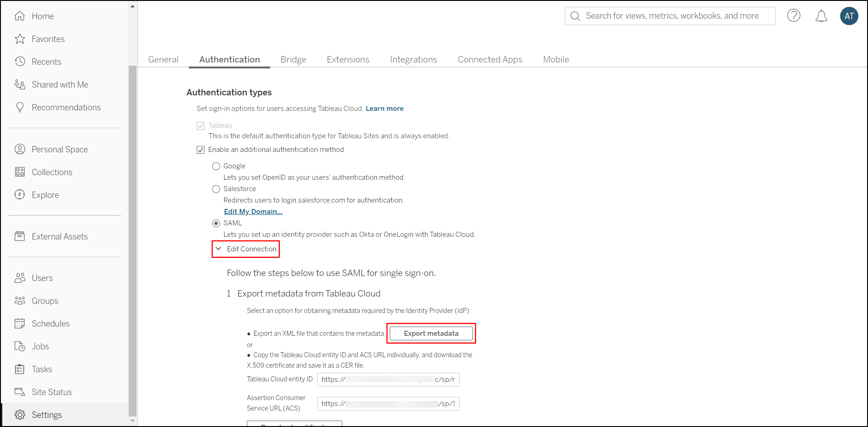
Task: Select the Salesforce radio button
Action: (216, 189)
